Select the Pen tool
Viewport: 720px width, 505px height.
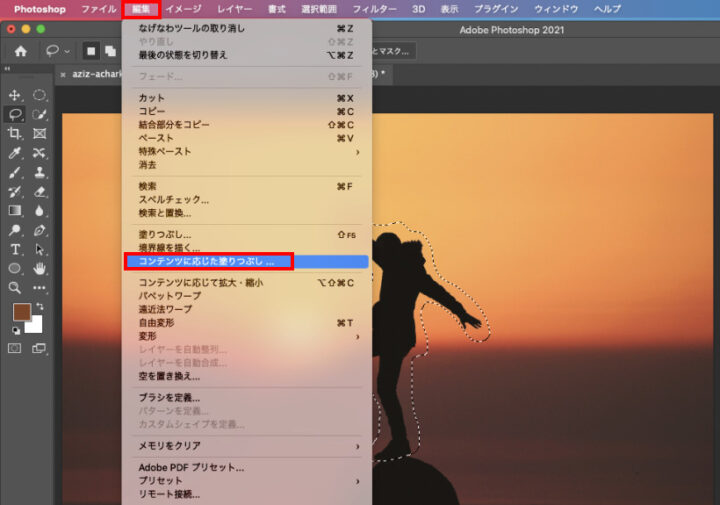(x=39, y=230)
